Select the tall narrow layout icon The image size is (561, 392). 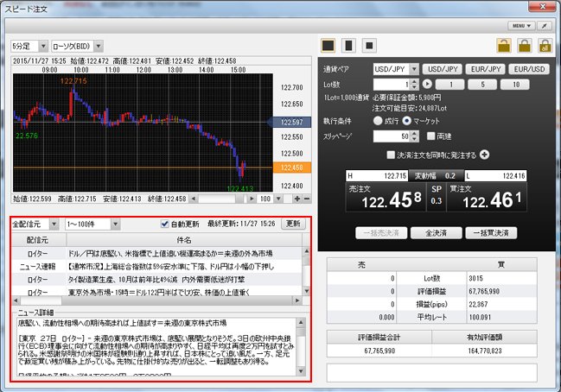coord(349,45)
